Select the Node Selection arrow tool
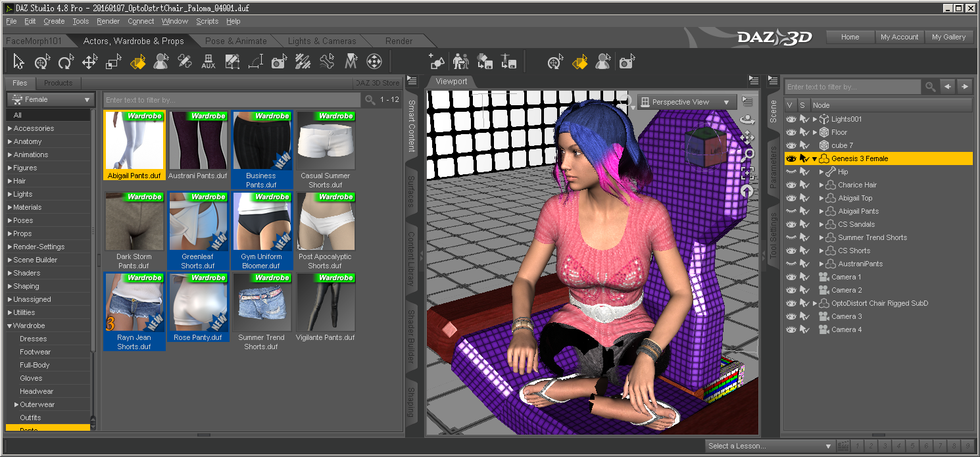Viewport: 980px width, 457px height. 19,62
